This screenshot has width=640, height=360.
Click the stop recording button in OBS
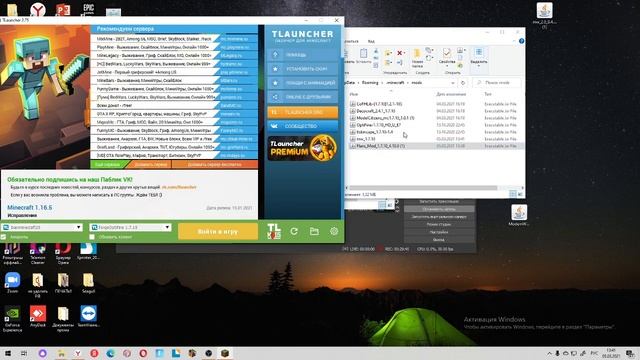coord(439,209)
